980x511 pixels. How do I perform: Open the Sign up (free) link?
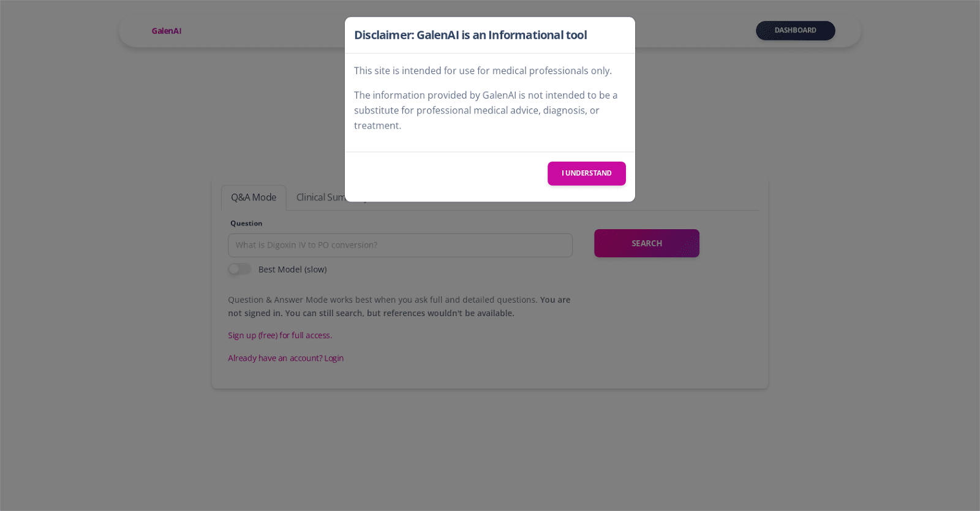(280, 335)
